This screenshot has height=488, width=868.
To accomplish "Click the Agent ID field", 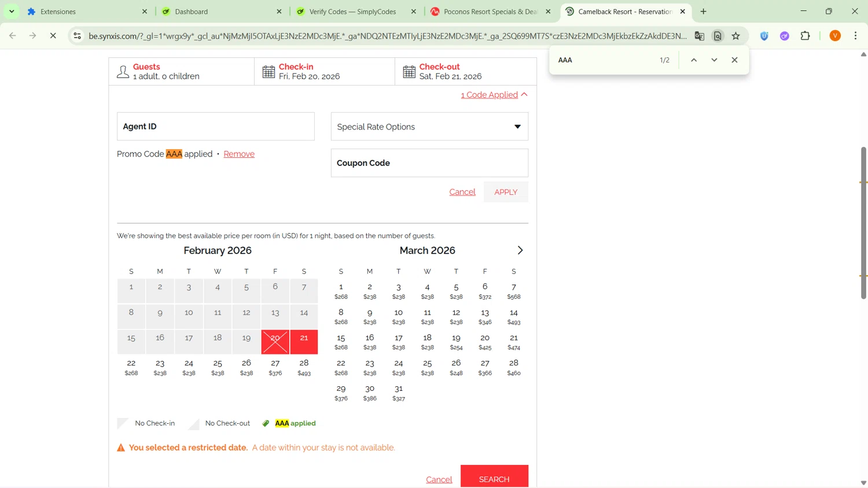I will [x=216, y=127].
